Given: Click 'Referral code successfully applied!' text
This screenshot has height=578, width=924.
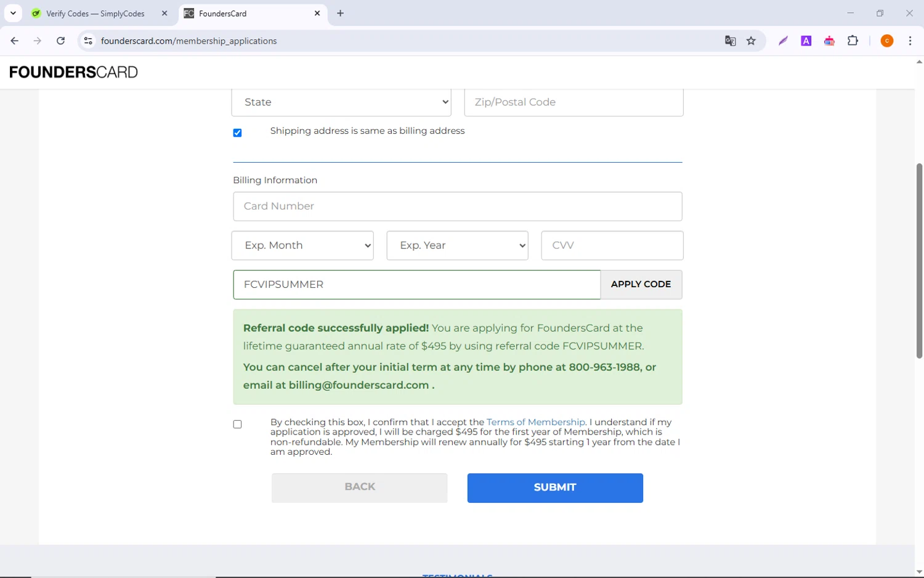Looking at the screenshot, I should click(336, 328).
